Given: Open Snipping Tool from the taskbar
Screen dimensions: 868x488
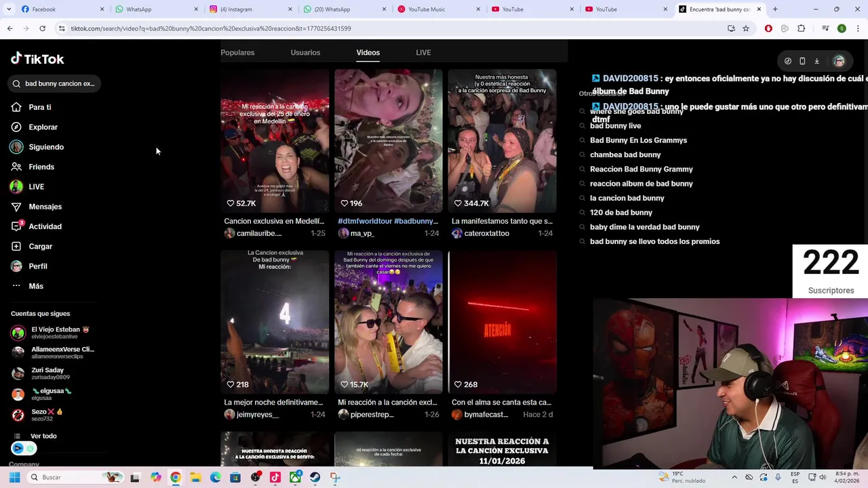Looking at the screenshot, I should click(335, 477).
